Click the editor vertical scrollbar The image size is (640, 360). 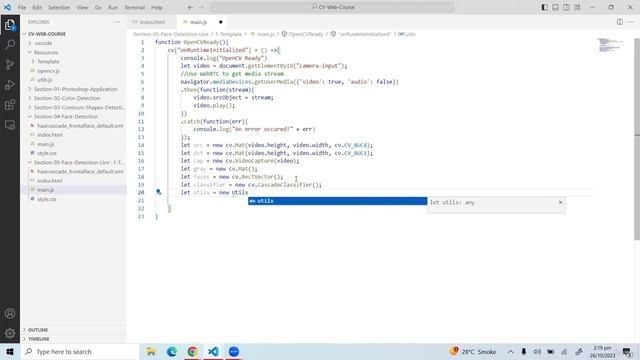637,139
